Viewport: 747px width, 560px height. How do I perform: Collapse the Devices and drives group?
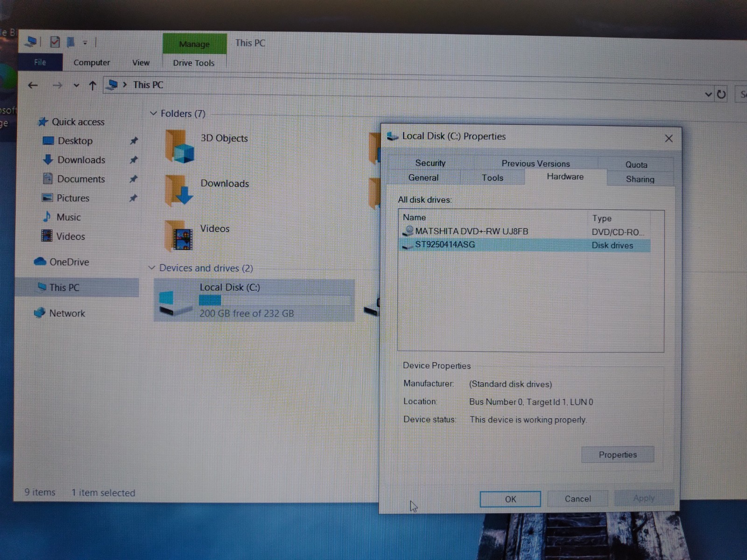(152, 267)
